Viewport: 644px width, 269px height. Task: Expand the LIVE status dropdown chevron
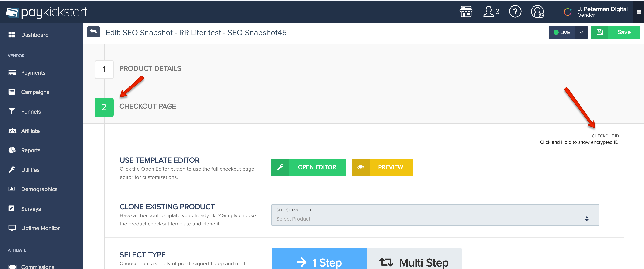pos(581,33)
